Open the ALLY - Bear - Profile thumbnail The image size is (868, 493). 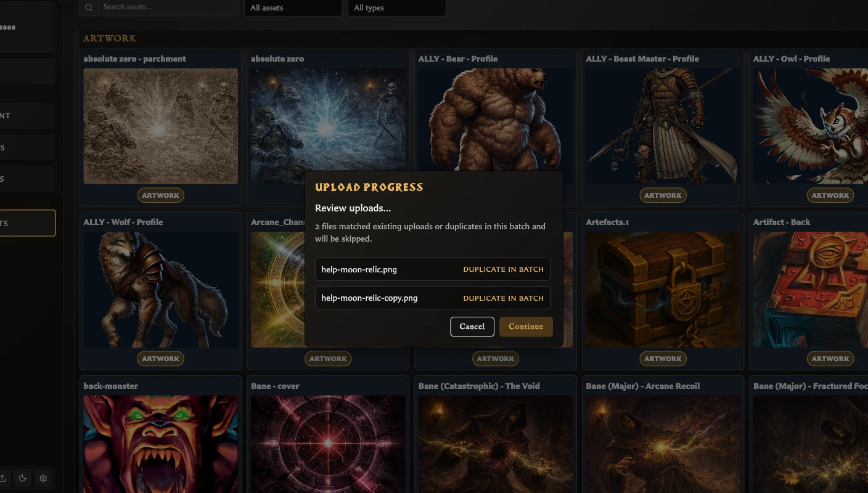tap(496, 120)
